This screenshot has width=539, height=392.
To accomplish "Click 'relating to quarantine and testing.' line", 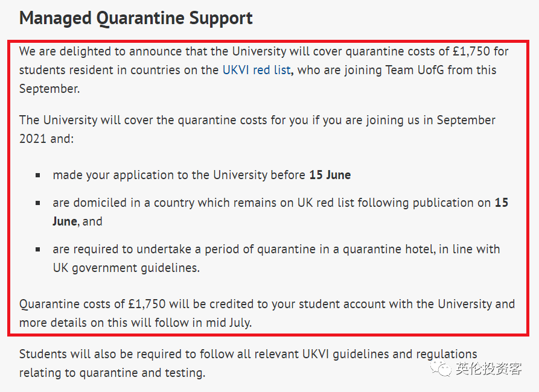I will point(112,373).
